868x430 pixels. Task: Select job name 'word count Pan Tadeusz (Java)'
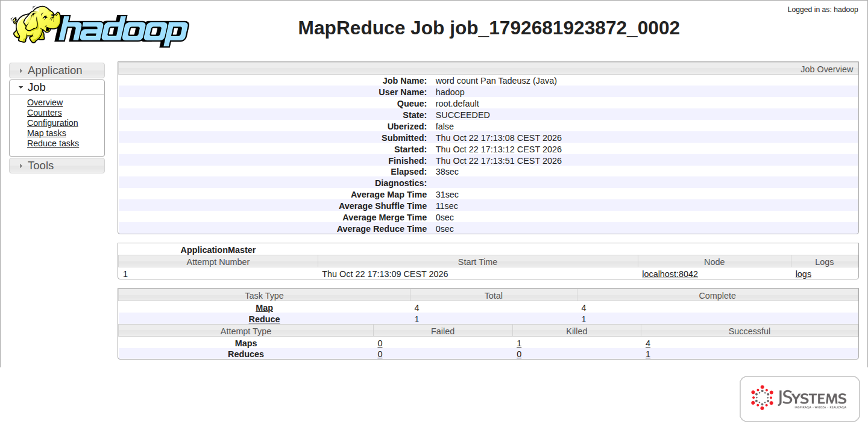[x=496, y=81]
